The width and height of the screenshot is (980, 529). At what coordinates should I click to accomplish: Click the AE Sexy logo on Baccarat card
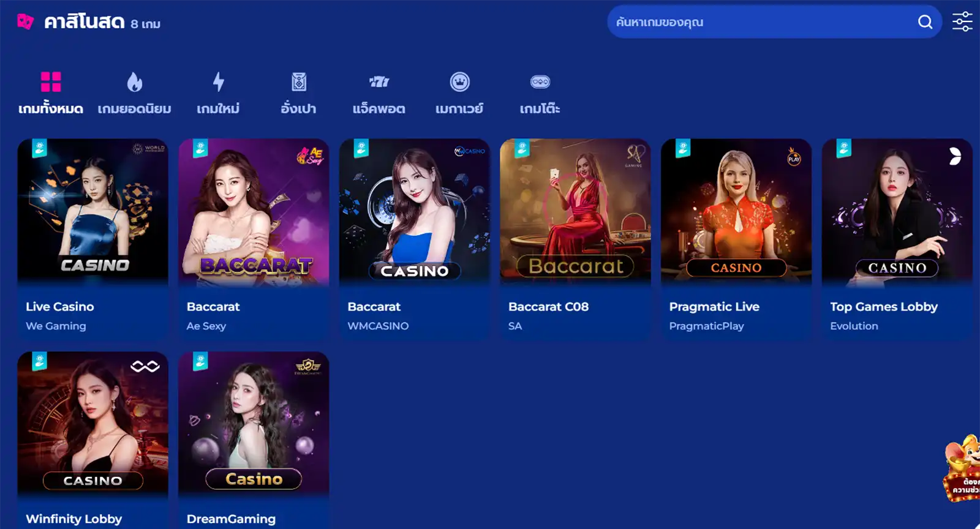point(310,156)
